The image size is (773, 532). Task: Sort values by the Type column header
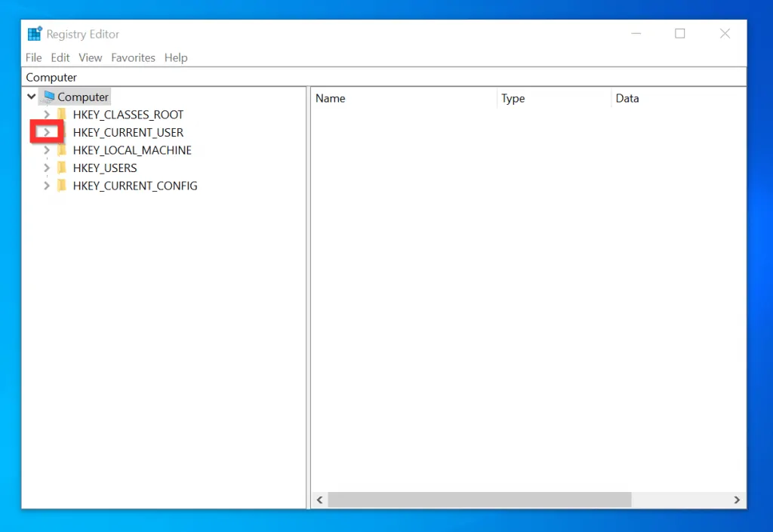click(x=513, y=98)
